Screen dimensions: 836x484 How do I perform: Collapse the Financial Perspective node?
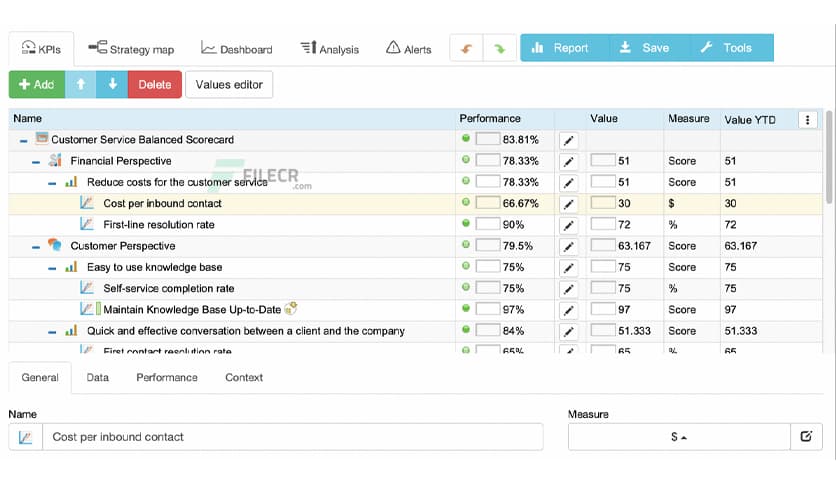(36, 162)
